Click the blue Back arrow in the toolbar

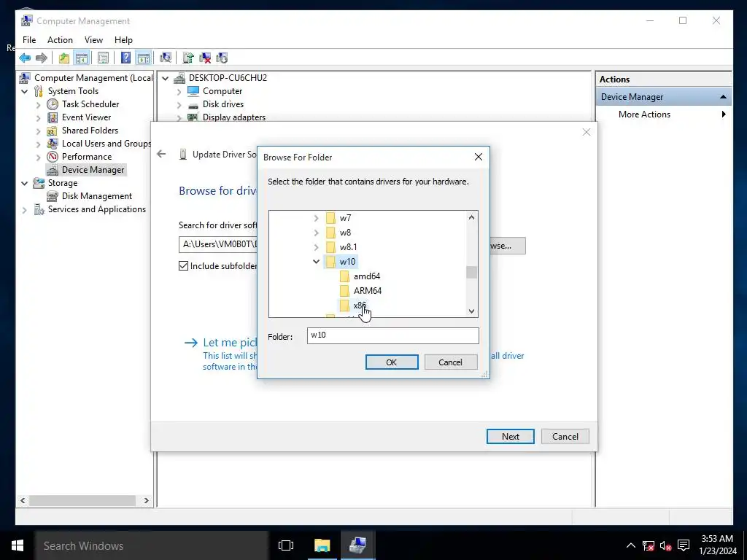[x=25, y=58]
